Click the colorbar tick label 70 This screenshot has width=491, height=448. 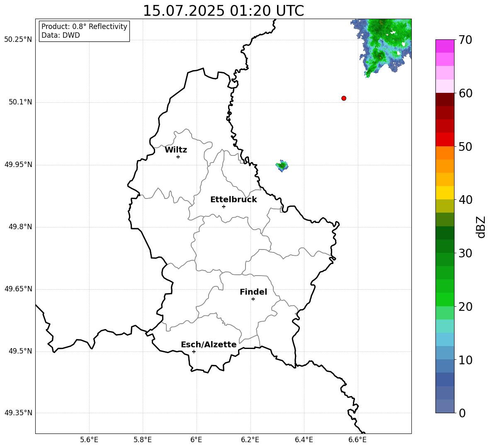click(x=465, y=40)
